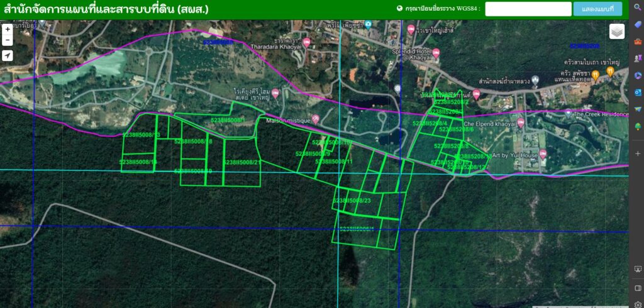This screenshot has width=644, height=308.
Task: Click the plus icon to add sidebar app
Action: [638, 153]
